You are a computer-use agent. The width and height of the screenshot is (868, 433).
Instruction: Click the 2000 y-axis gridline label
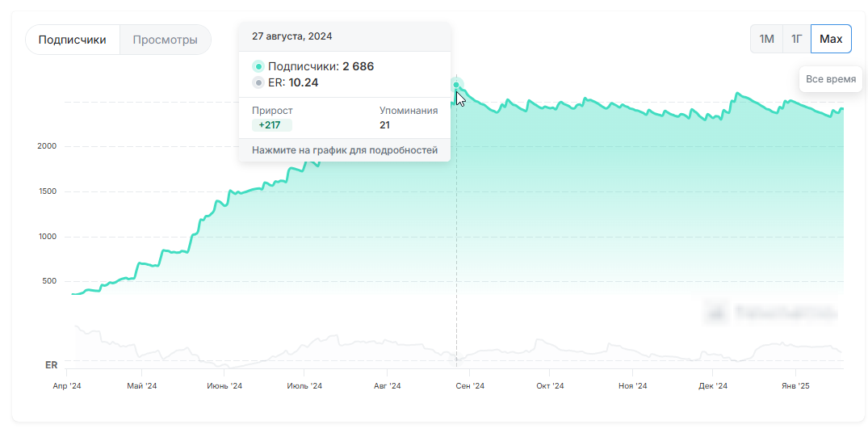click(47, 146)
